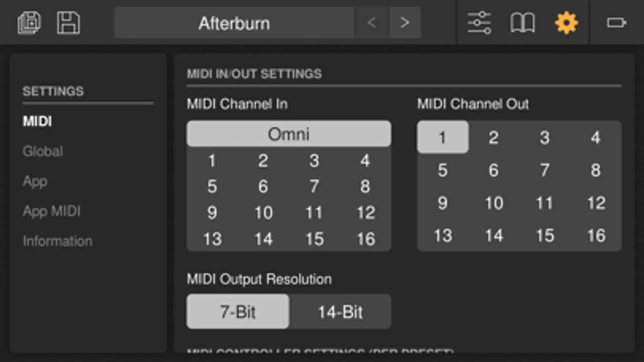Set MIDI output resolution to 14-Bit
644x362 pixels.
[340, 312]
